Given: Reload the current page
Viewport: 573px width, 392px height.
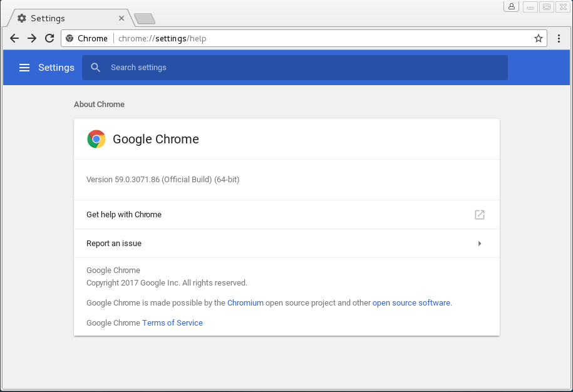Looking at the screenshot, I should pos(49,38).
